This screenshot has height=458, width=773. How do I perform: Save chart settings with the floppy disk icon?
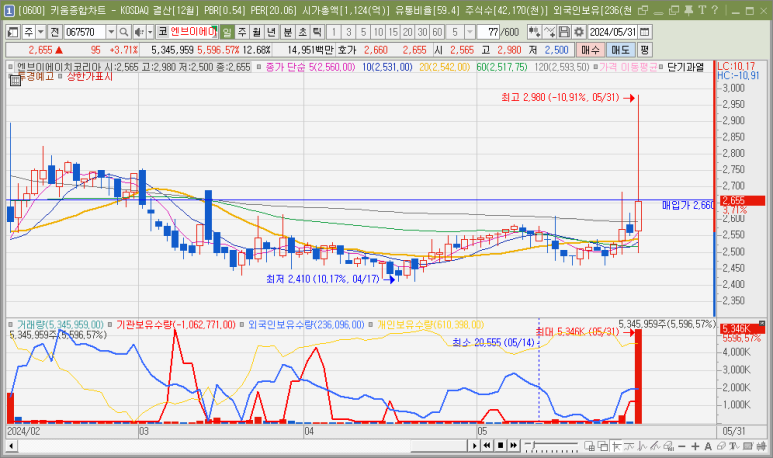click(x=564, y=33)
